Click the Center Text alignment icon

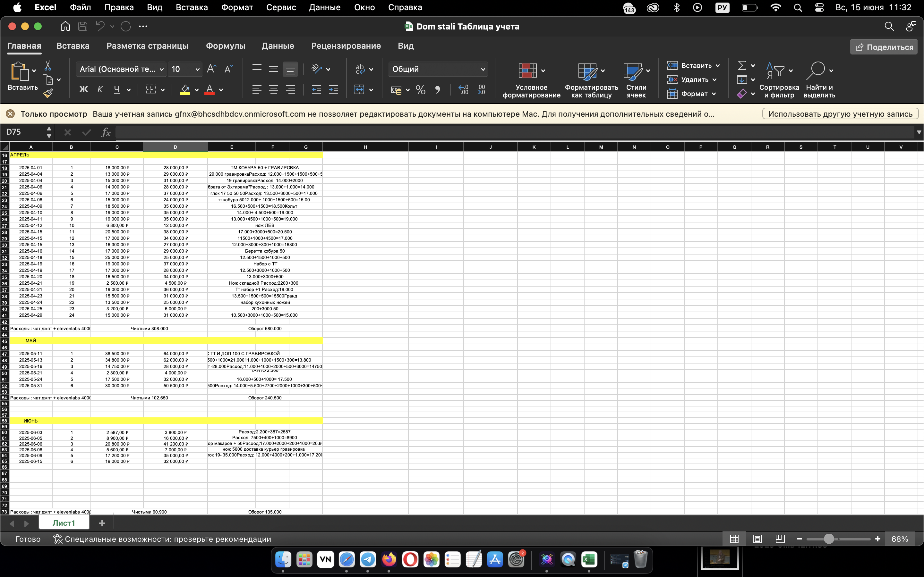tap(273, 90)
